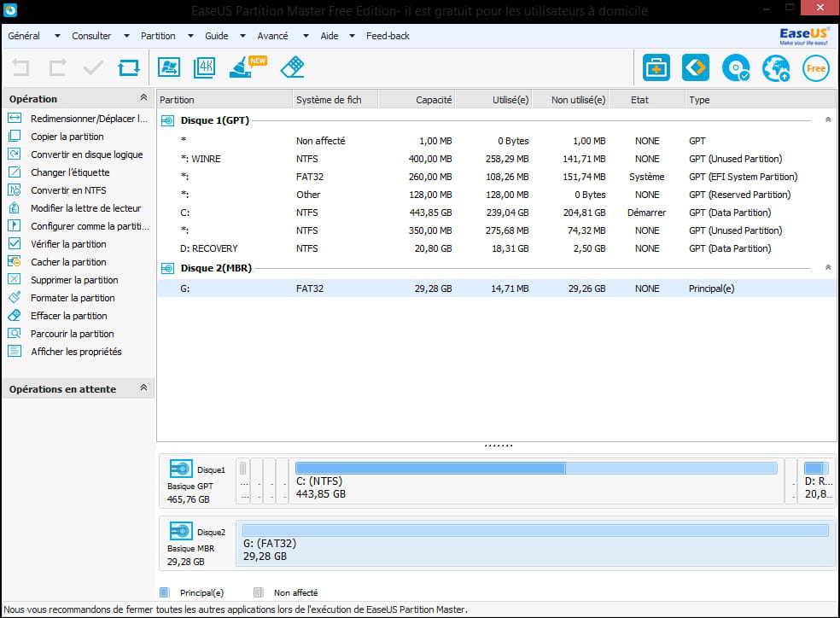Sort by the Capacité column header
Viewport: 840px width, 618px height.
coord(417,100)
